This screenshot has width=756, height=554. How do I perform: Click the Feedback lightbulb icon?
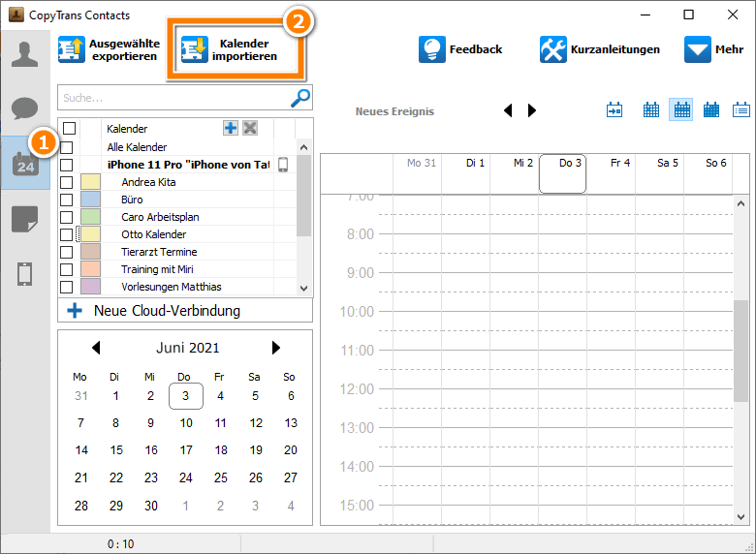pyautogui.click(x=432, y=49)
